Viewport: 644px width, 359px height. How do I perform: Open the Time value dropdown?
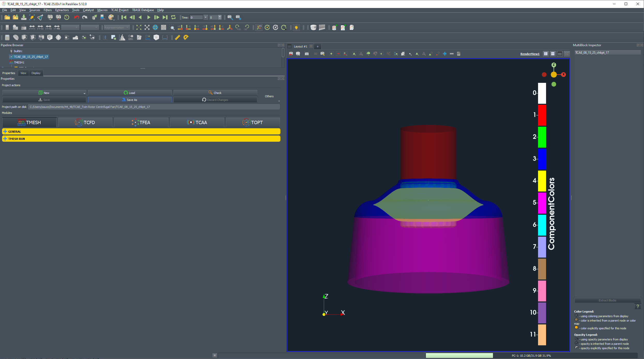click(205, 17)
